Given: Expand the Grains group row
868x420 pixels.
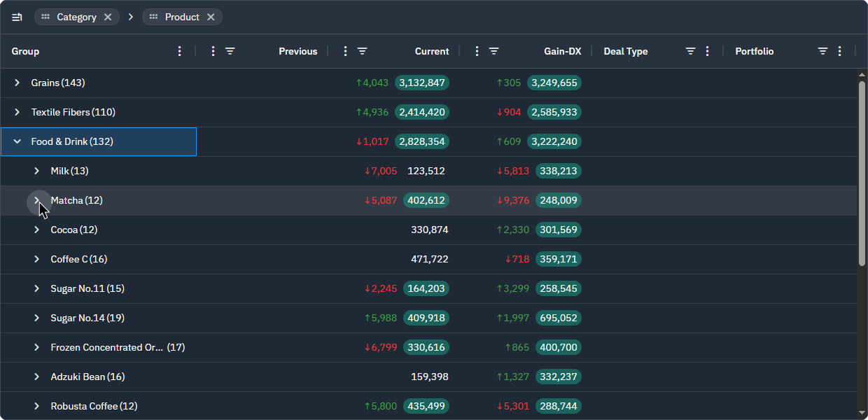Looking at the screenshot, I should coord(17,83).
